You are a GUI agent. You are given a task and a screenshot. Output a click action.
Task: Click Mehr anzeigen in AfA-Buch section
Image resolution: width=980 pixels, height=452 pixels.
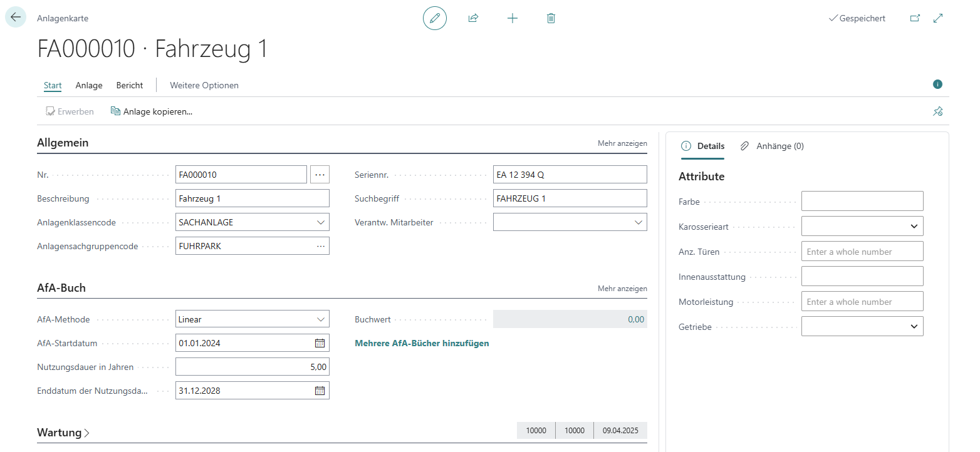pos(622,289)
